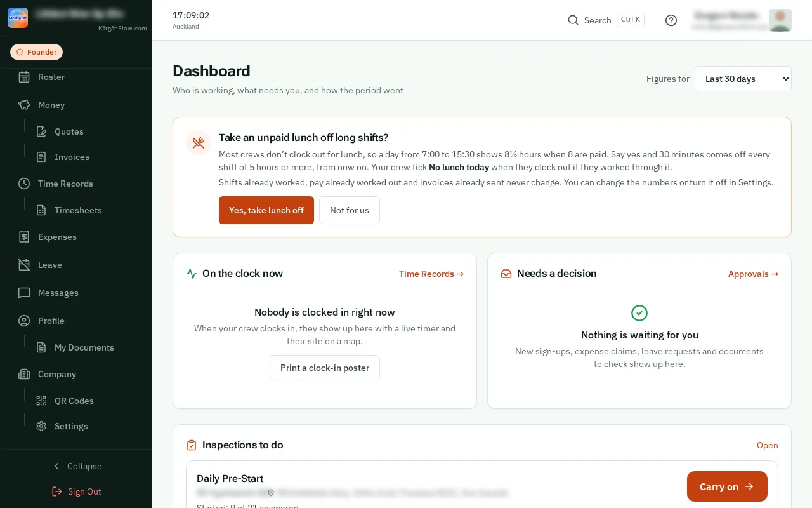Screen dimensions: 812x508
Task: Open Roster calendar icon in sidebar
Action: 24,77
